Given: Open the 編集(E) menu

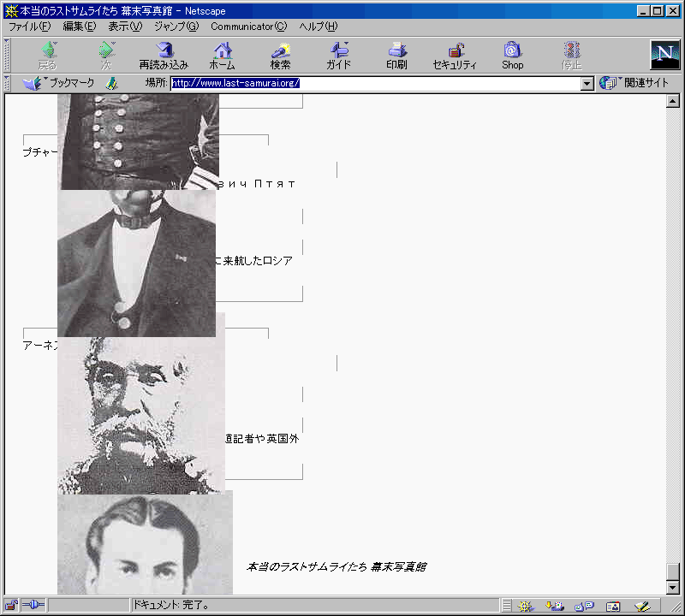Looking at the screenshot, I should click(79, 27).
